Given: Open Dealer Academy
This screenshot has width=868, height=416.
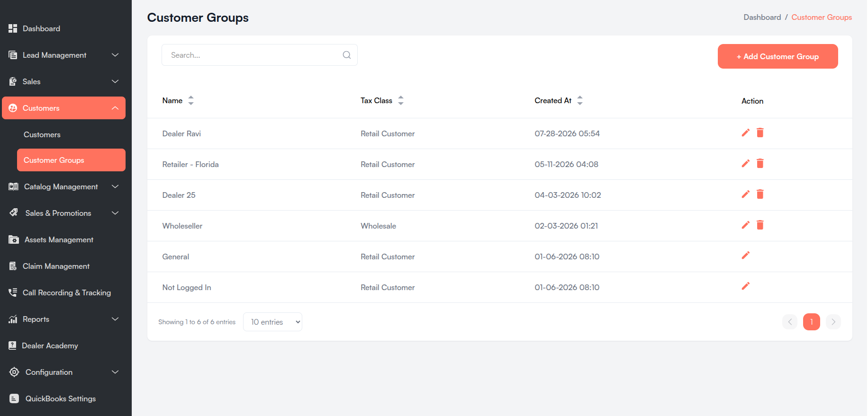Looking at the screenshot, I should tap(63, 345).
